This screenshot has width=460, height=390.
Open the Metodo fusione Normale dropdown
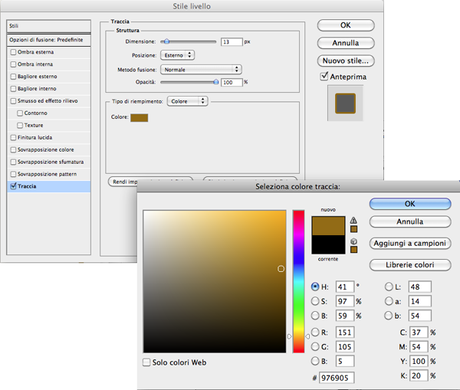coord(201,69)
